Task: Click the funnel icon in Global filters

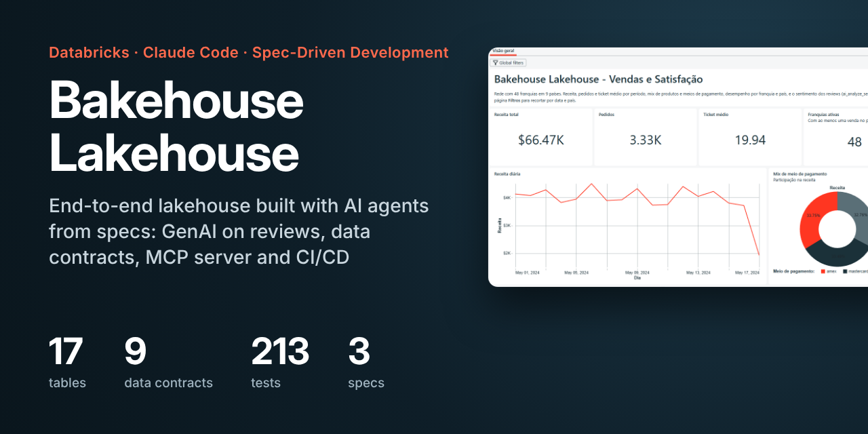Action: pyautogui.click(x=495, y=62)
